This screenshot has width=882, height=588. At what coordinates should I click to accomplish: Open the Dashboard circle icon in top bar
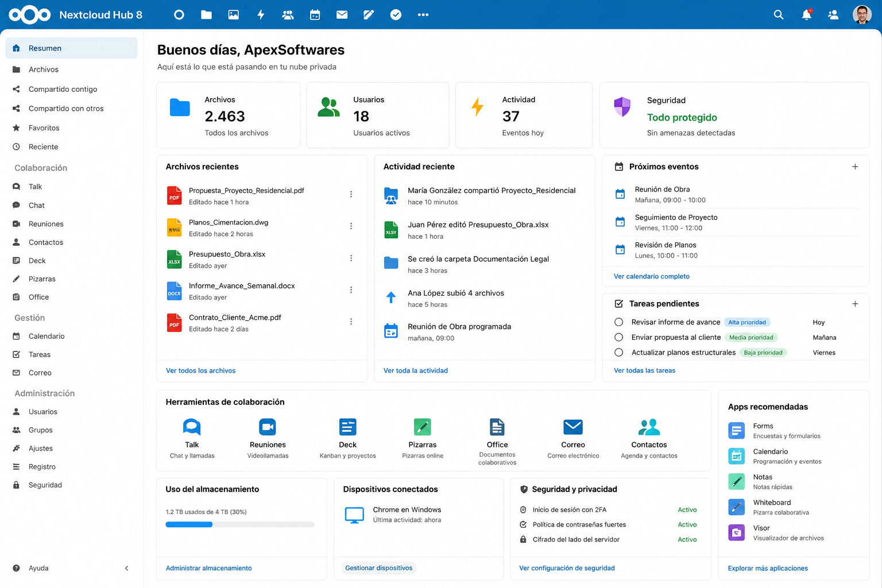point(179,15)
